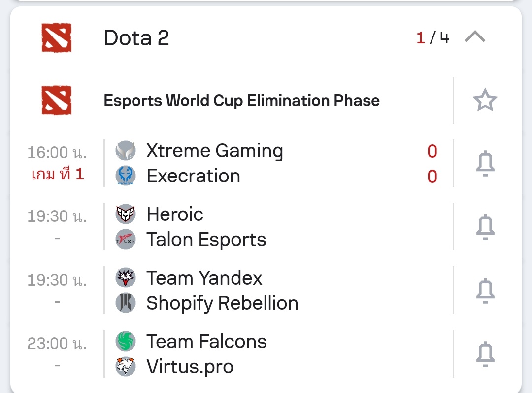The width and height of the screenshot is (532, 393).
Task: Click the Shopify Rebellion logo
Action: click(x=126, y=303)
